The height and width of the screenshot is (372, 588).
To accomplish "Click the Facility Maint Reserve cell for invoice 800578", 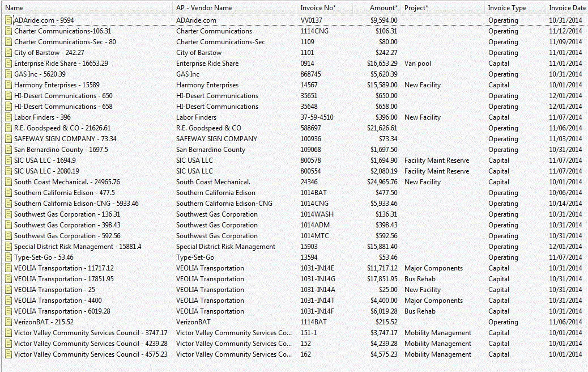I will click(x=437, y=160).
